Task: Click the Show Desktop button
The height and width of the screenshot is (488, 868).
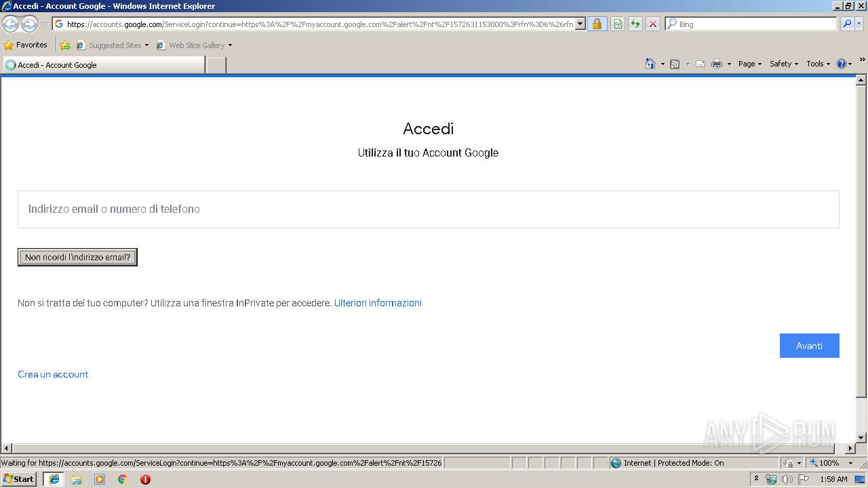Action: (x=861, y=479)
